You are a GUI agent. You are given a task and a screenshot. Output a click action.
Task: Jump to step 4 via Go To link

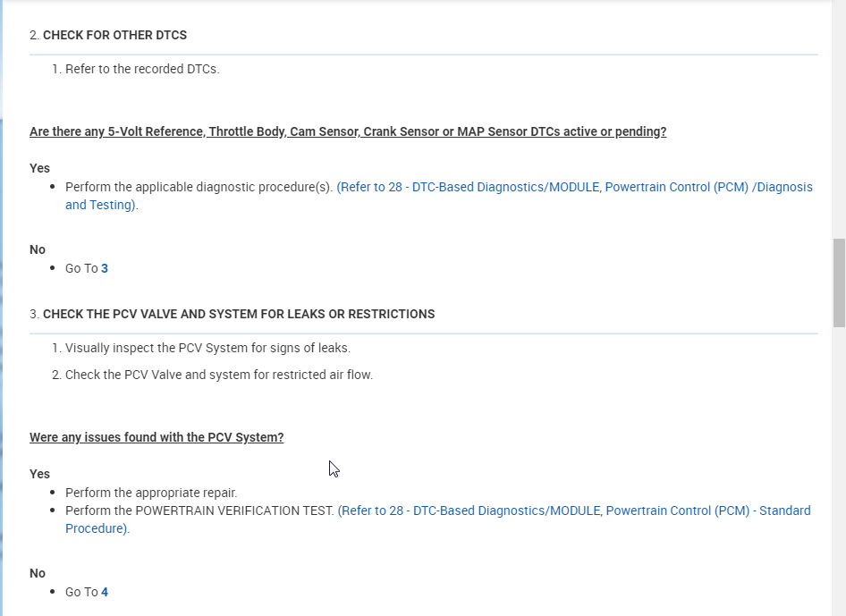(x=105, y=592)
